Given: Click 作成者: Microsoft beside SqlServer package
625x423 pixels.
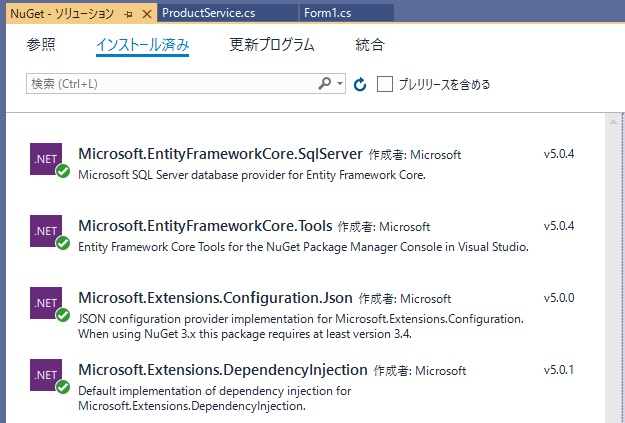Looking at the screenshot, I should click(415, 155).
